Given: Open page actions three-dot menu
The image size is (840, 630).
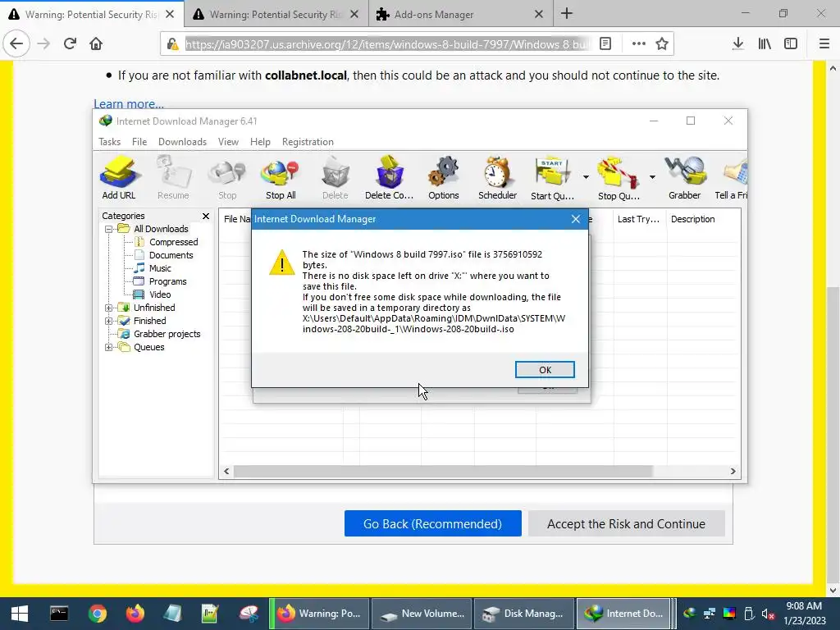Looking at the screenshot, I should pos(638,43).
